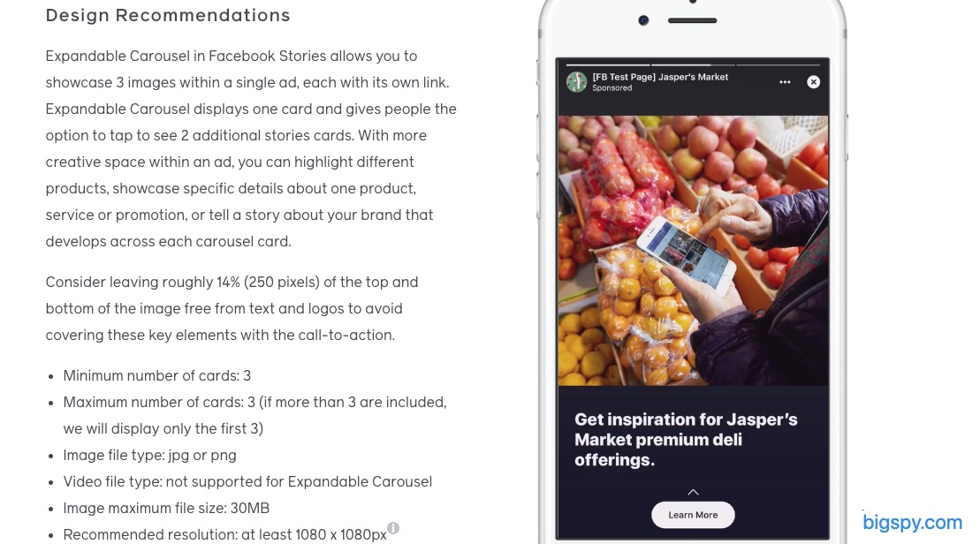This screenshot has width=980, height=544.
Task: Click the third story progress segment
Action: [779, 64]
